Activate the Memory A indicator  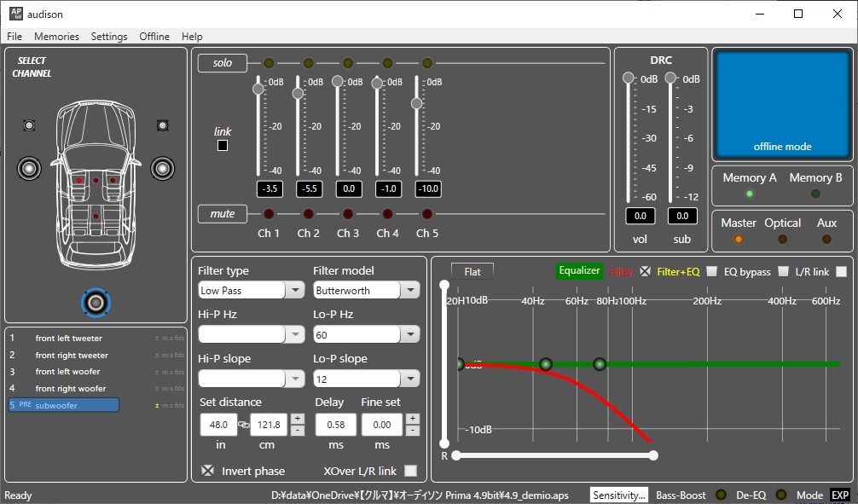pos(750,194)
